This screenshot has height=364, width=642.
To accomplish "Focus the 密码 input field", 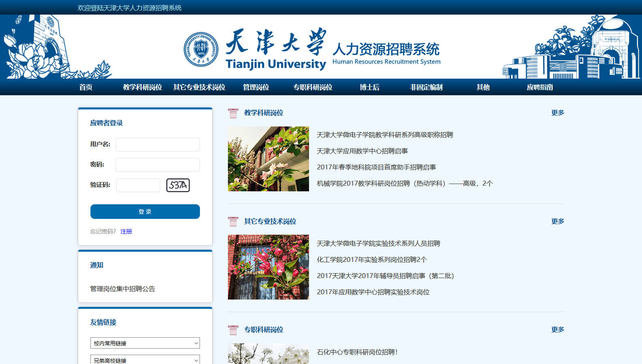I will tap(158, 165).
